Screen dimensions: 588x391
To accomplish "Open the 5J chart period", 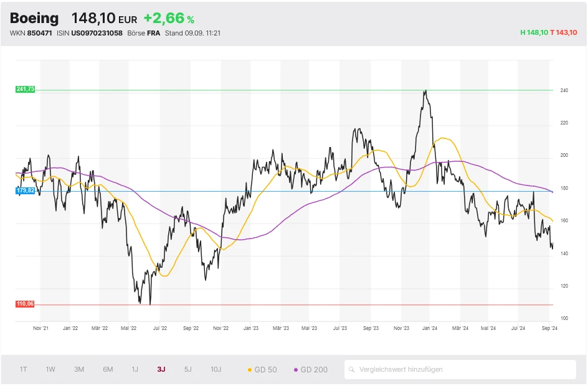I will point(188,369).
